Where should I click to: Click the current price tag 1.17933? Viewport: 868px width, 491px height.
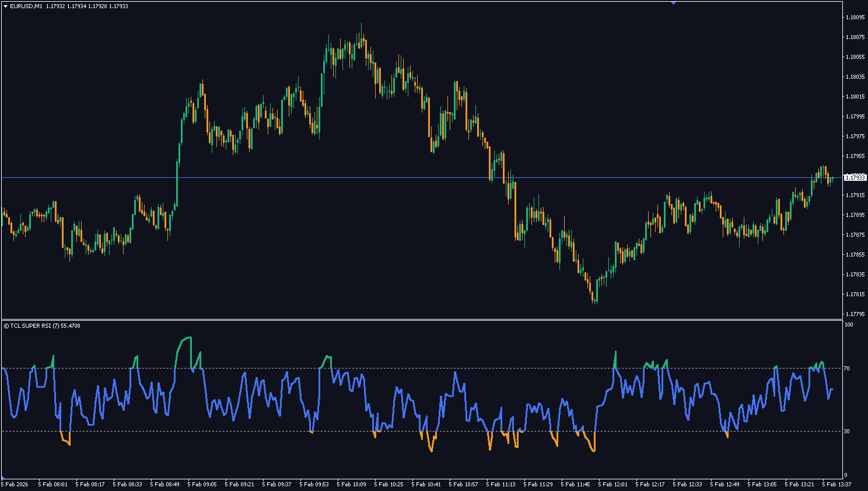point(855,177)
